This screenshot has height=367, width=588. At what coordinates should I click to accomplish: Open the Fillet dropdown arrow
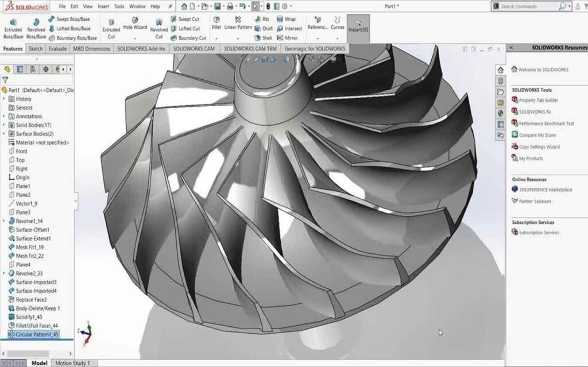216,38
